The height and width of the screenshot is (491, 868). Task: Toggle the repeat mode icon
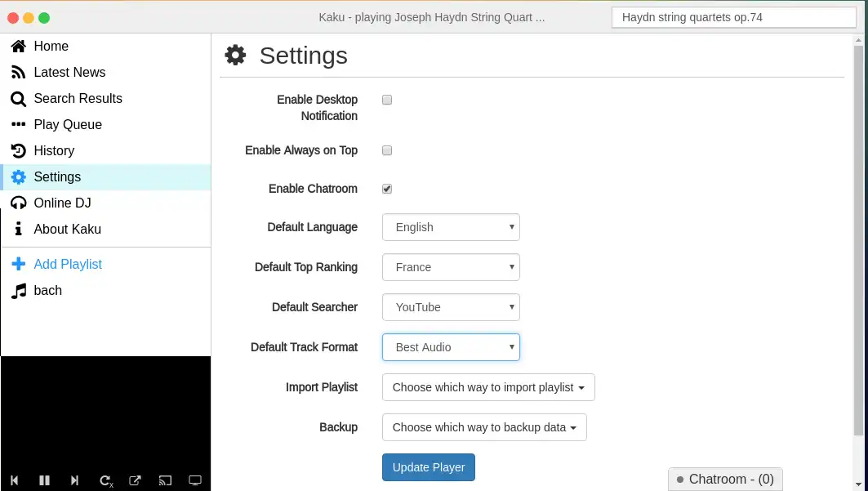pos(105,480)
